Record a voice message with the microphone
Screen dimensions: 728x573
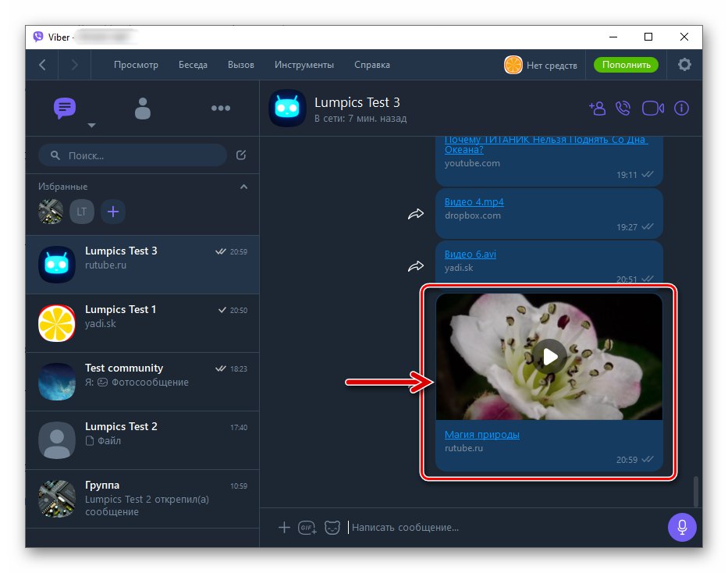click(x=681, y=528)
